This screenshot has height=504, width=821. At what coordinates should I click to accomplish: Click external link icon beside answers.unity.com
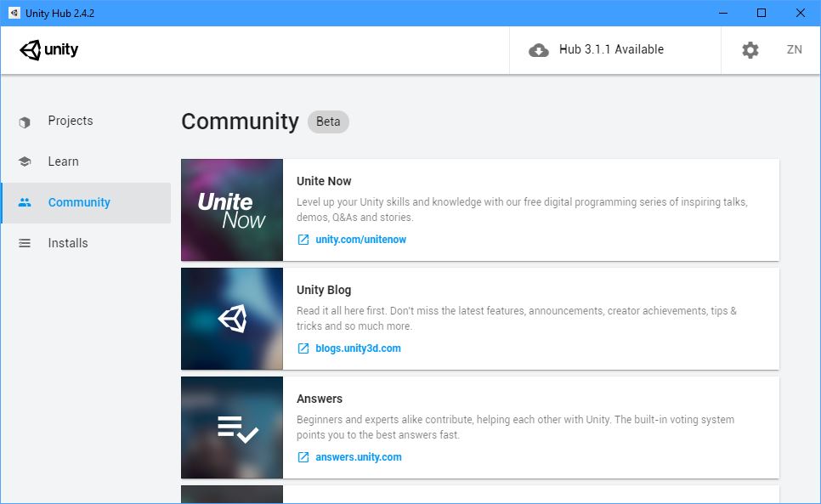point(303,457)
